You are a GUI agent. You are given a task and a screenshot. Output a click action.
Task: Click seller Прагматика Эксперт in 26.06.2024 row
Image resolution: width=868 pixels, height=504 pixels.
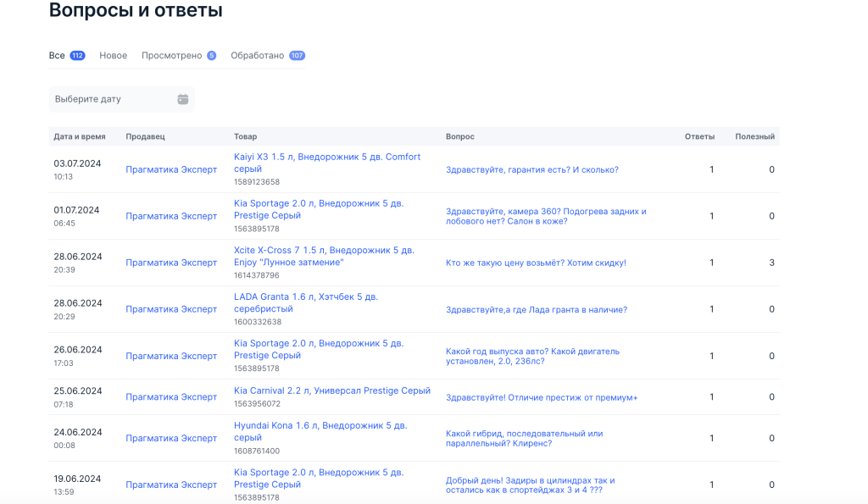[171, 357]
